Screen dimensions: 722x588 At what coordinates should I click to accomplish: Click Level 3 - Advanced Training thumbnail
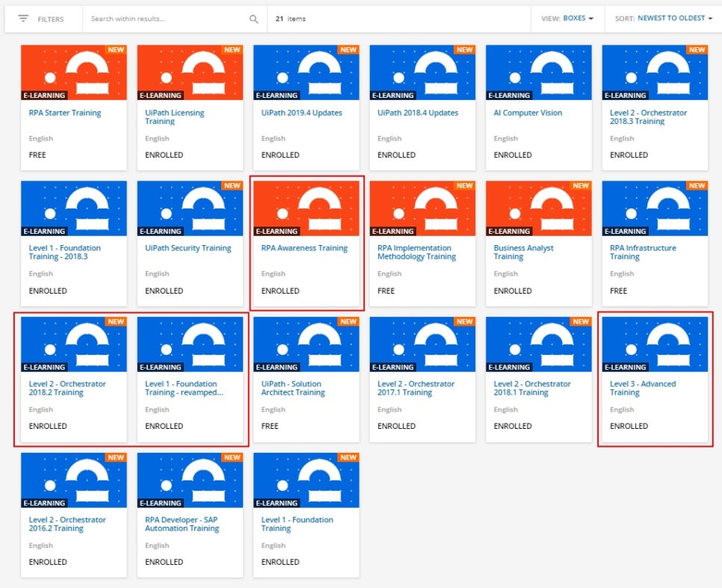click(x=655, y=344)
